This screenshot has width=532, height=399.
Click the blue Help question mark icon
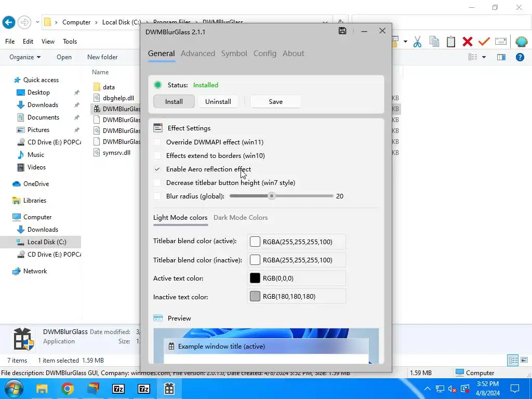(520, 57)
